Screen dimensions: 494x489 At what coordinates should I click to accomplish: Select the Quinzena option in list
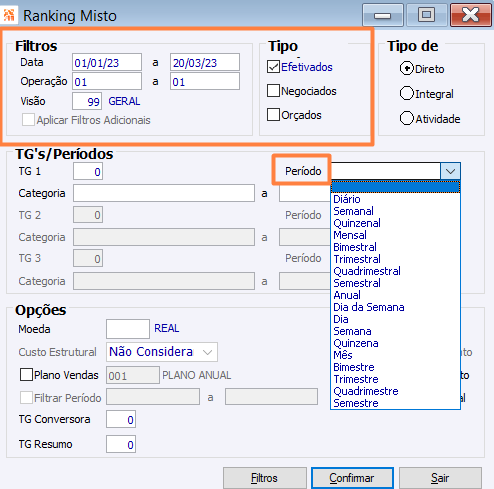click(x=395, y=343)
